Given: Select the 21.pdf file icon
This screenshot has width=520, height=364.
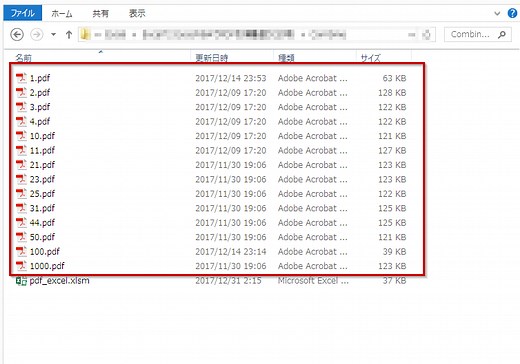Looking at the screenshot, I should [21, 165].
